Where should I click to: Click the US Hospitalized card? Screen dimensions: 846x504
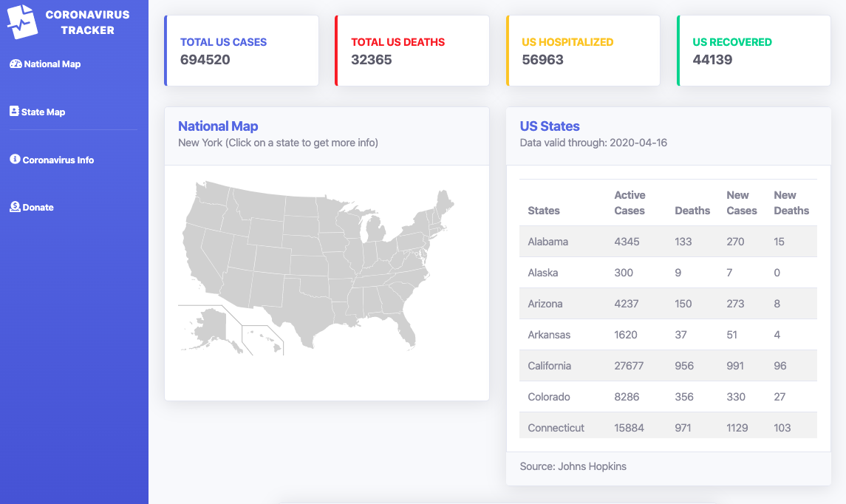click(583, 51)
